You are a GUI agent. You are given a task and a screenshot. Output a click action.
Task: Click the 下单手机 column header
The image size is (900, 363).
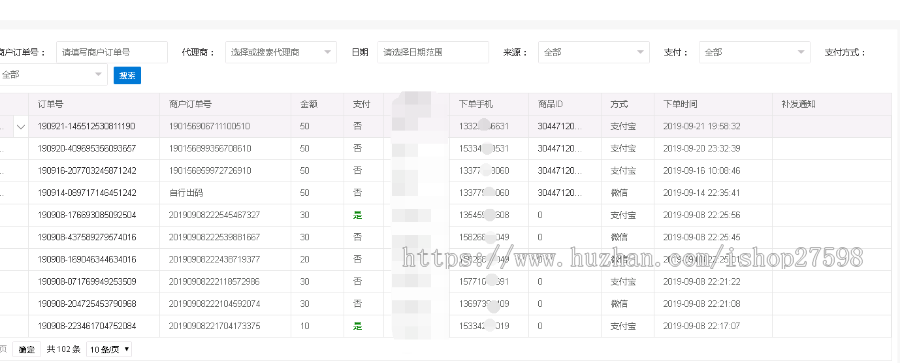(476, 105)
